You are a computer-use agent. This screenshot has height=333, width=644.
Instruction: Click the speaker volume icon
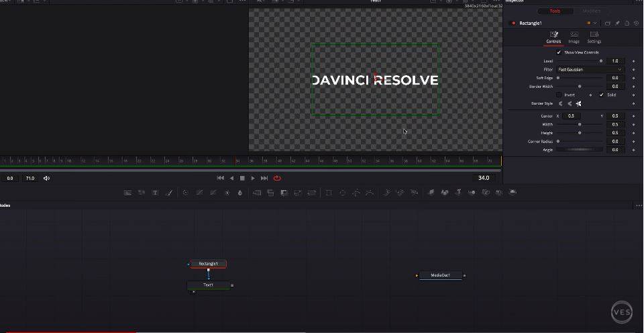point(46,178)
